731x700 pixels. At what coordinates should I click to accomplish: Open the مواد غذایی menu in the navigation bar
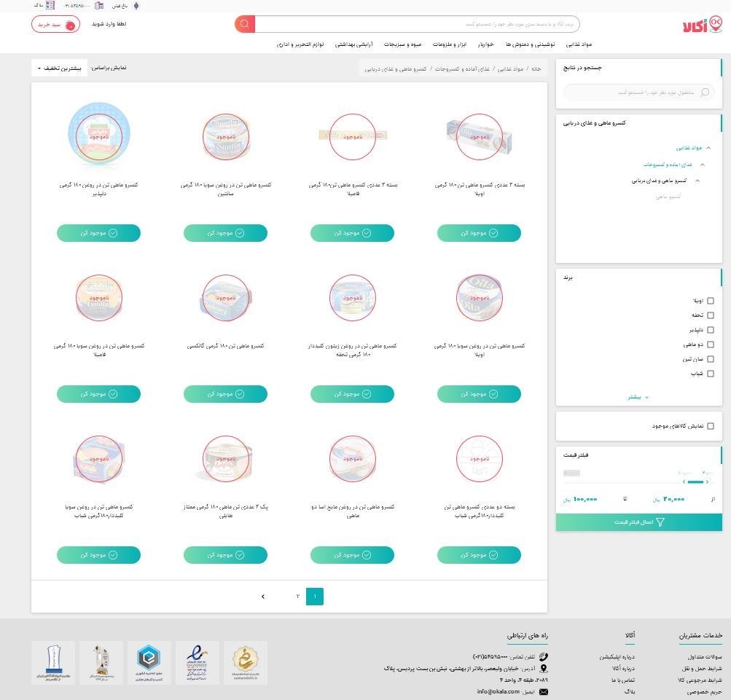[579, 44]
